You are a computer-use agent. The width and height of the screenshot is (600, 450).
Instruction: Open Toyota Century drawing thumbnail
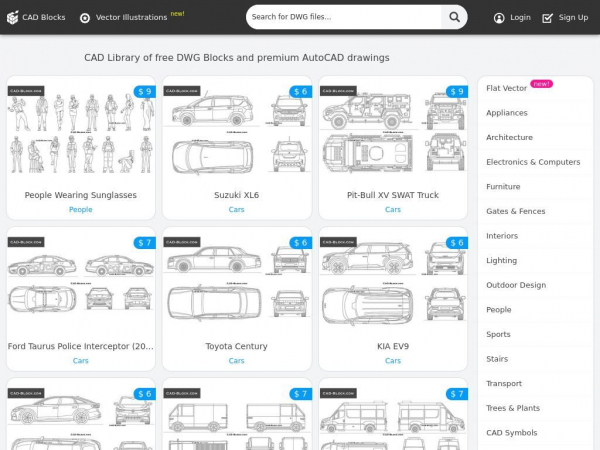(237, 285)
